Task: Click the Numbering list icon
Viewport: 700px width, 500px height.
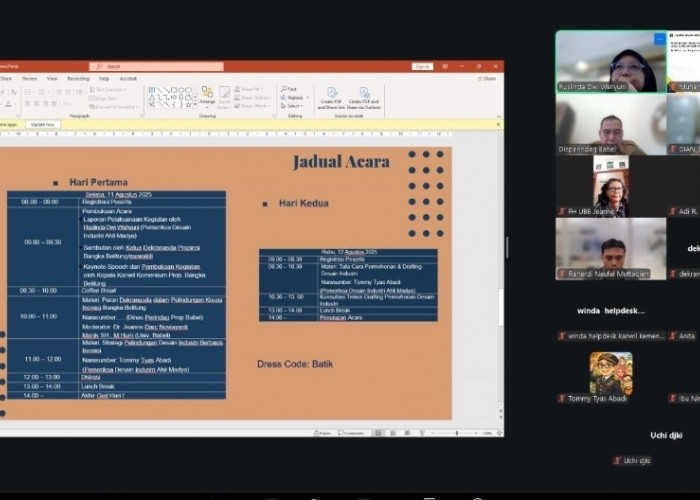Action: [x=44, y=92]
